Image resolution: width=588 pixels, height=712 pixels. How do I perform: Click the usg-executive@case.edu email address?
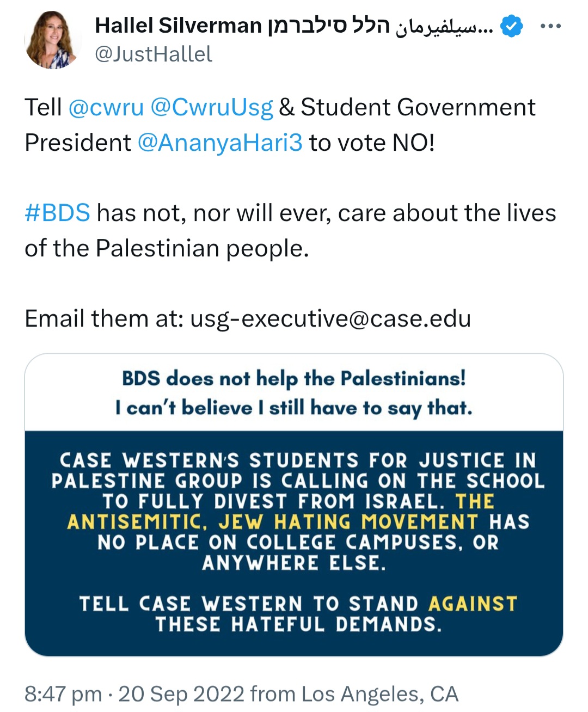click(330, 318)
